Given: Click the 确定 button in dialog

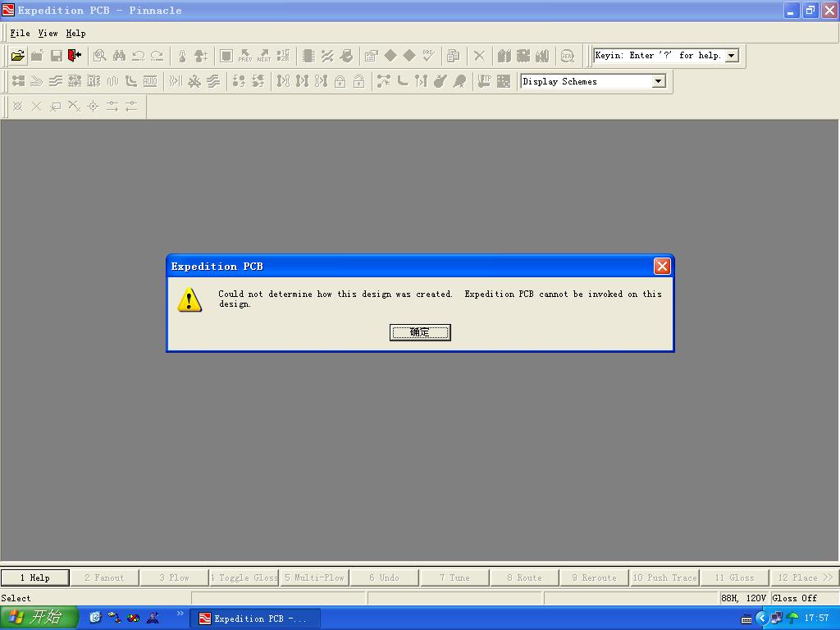Looking at the screenshot, I should coord(420,332).
